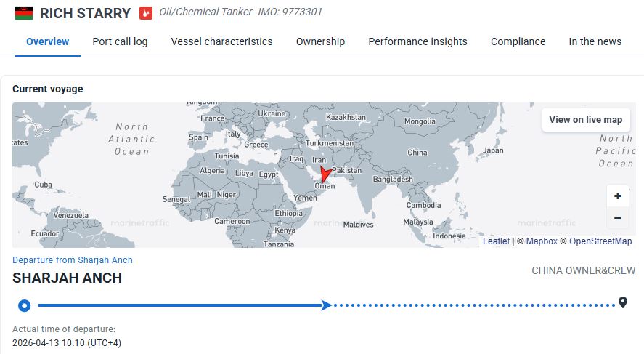Open the OpenStreetMap attribution link
This screenshot has width=644, height=354.
coord(600,241)
